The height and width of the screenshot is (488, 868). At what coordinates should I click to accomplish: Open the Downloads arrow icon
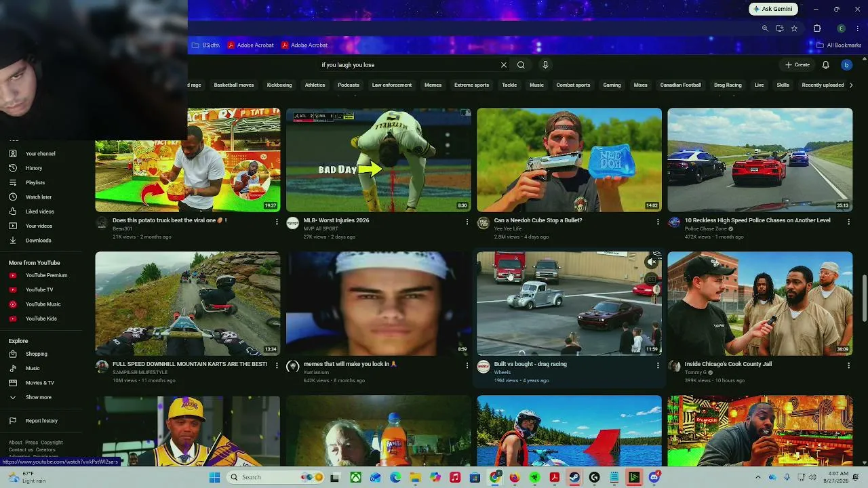click(12, 240)
